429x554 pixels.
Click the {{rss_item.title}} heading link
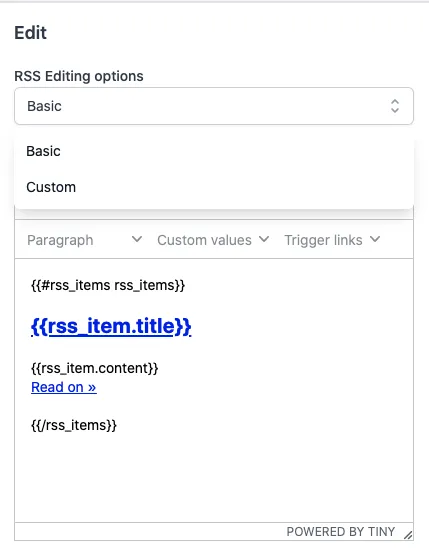coord(111,326)
